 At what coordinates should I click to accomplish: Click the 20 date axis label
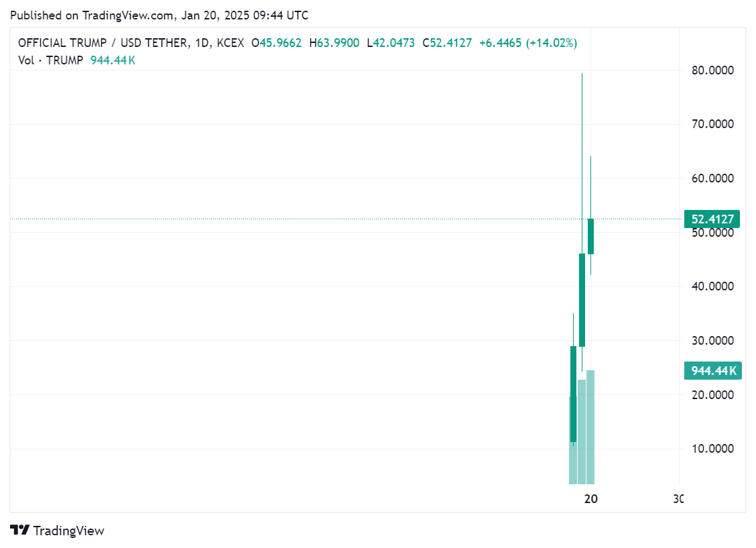tap(590, 499)
